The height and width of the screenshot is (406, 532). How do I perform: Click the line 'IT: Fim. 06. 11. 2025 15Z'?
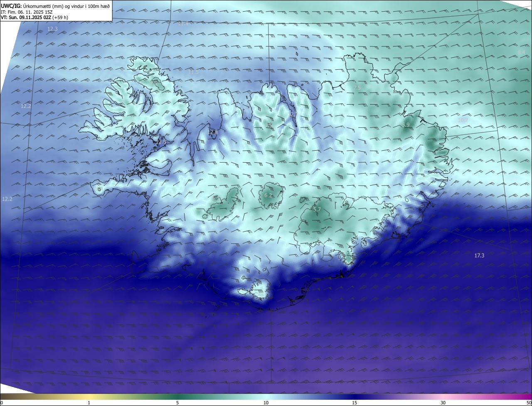pos(27,12)
